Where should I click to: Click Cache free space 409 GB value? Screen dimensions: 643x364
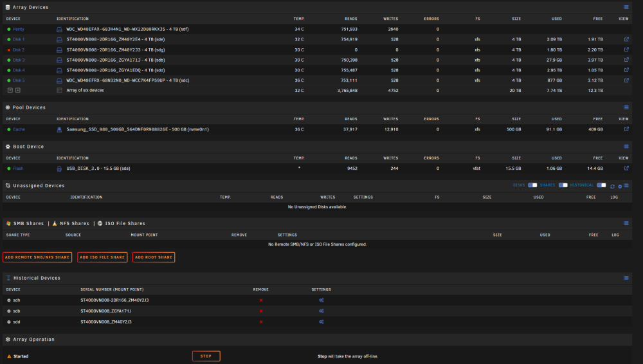[595, 130]
